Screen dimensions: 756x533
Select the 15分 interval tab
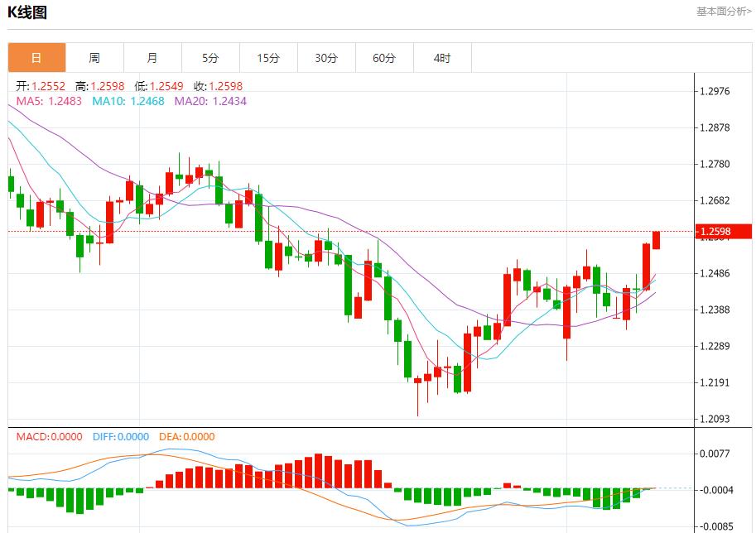(x=268, y=58)
